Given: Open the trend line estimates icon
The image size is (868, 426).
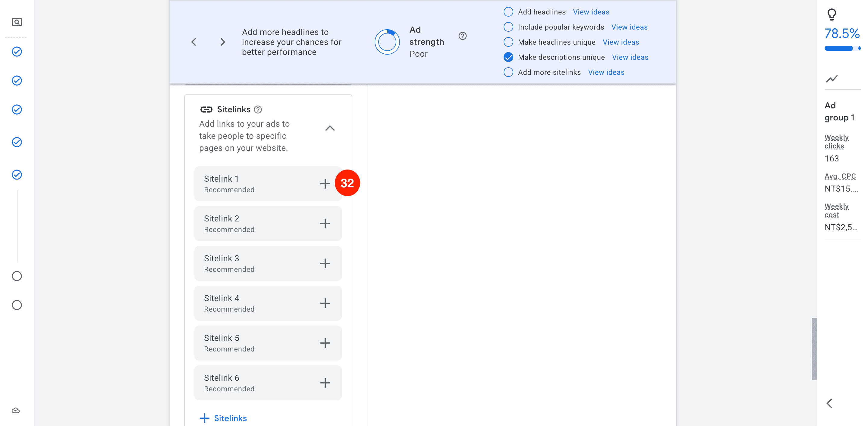Looking at the screenshot, I should (832, 79).
